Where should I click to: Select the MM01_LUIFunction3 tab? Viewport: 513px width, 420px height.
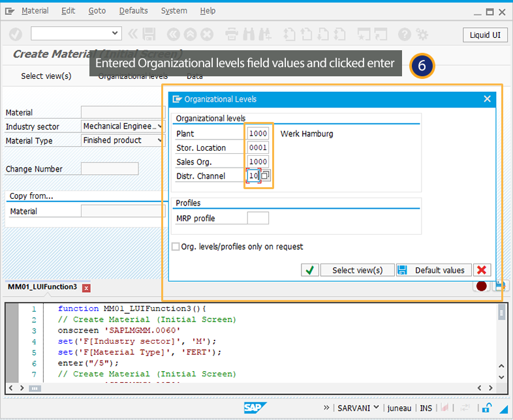[42, 287]
